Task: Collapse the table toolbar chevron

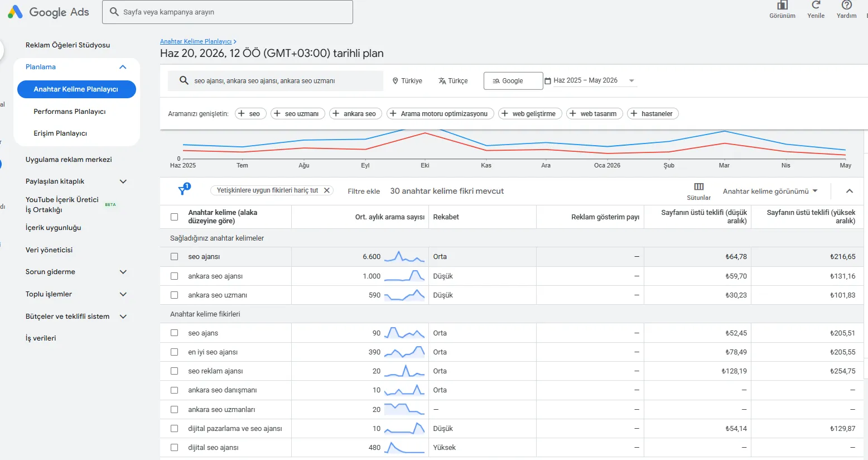Action: (x=849, y=191)
